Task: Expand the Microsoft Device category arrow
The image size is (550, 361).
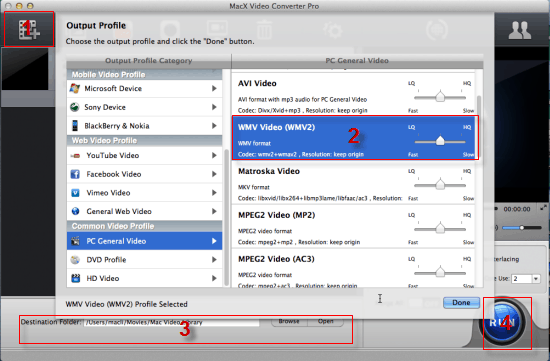Action: coord(214,88)
